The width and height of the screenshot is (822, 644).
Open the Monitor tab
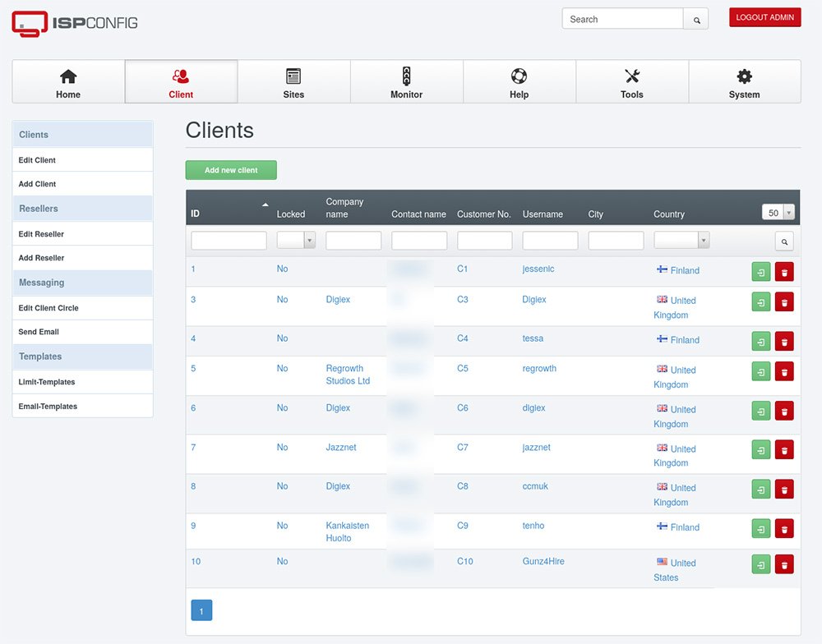[x=406, y=82]
